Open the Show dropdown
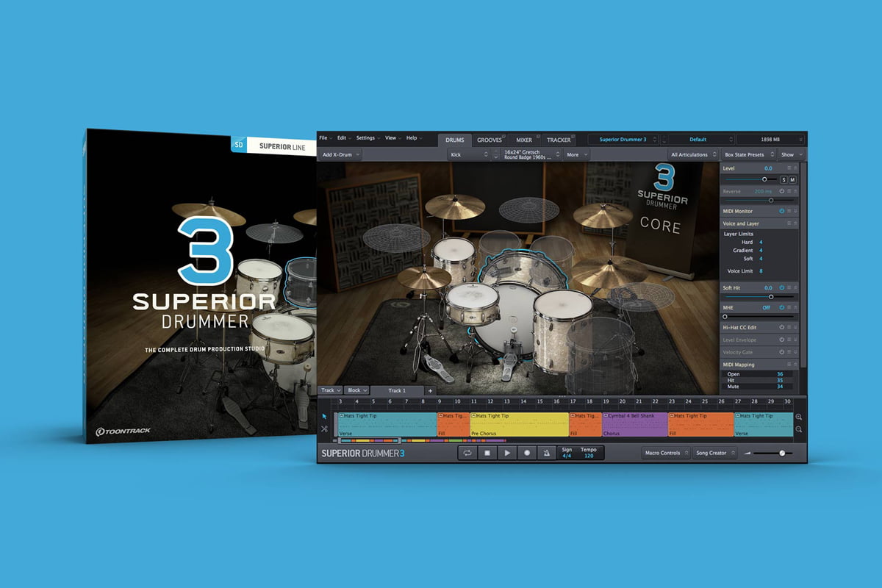This screenshot has height=588, width=882. tap(791, 154)
